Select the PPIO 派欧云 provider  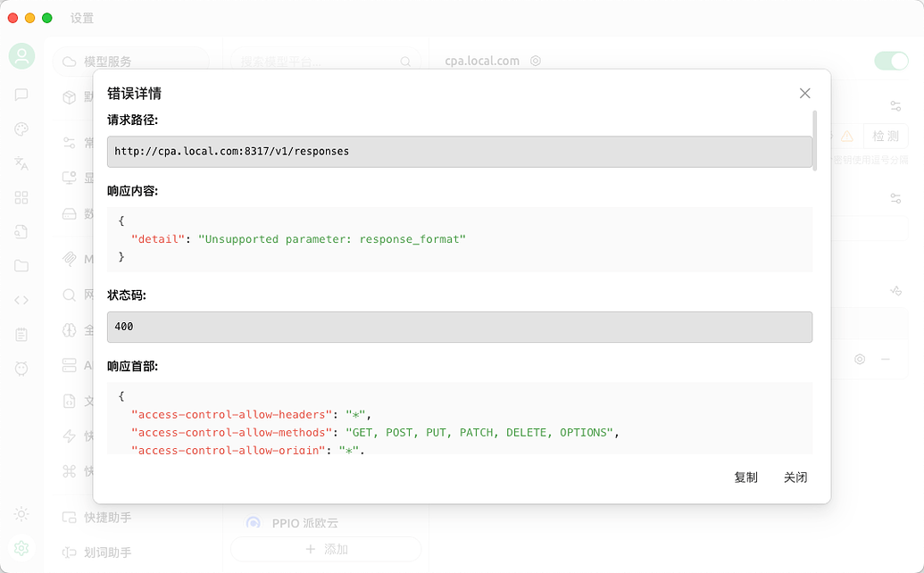click(326, 523)
